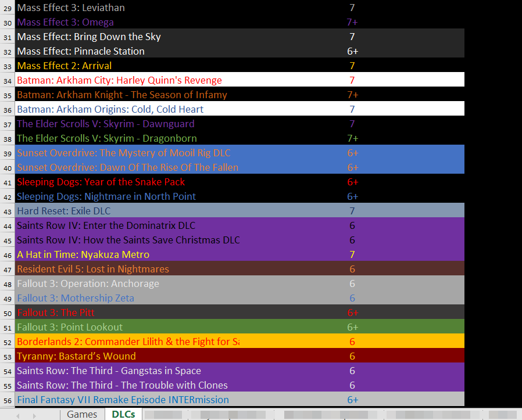Viewport: 522px width, 420px height.
Task: Click the 6+ rating for Fallout 3: The Pitt
Action: (352, 313)
